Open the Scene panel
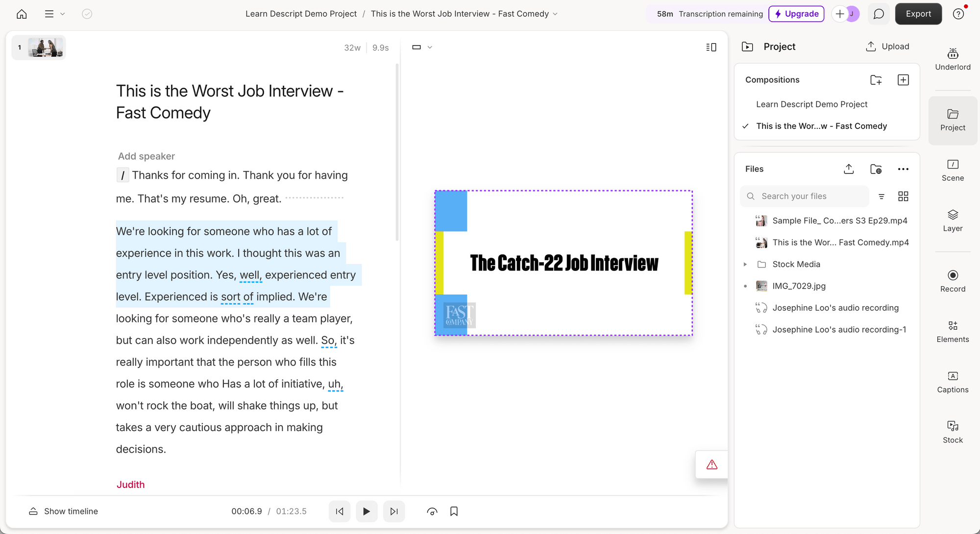Screen dimensions: 980x534 (953, 170)
